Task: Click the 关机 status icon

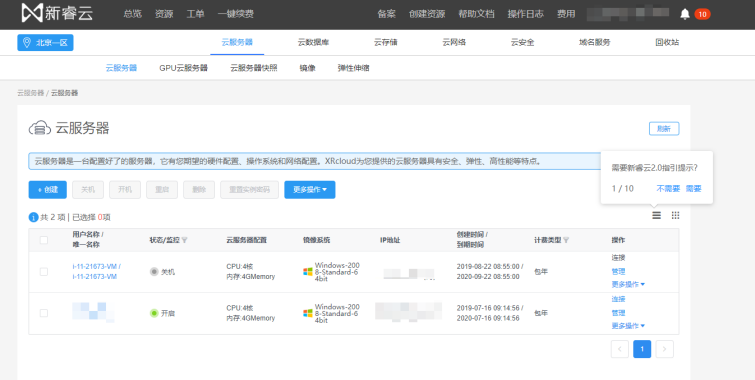Action: (x=154, y=272)
